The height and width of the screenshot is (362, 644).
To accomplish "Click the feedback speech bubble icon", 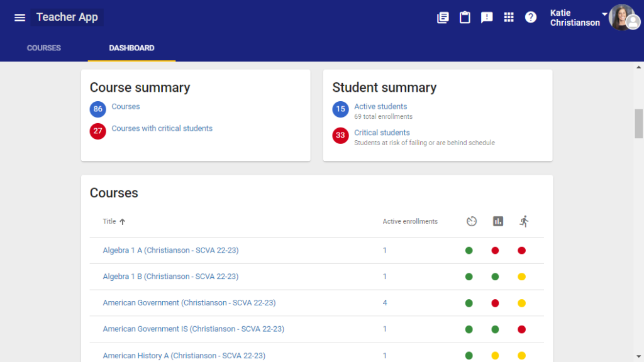I will pyautogui.click(x=487, y=18).
